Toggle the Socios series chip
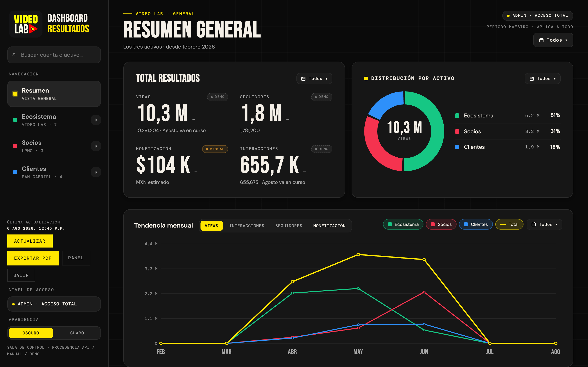The height and width of the screenshot is (367, 588). coord(441,224)
